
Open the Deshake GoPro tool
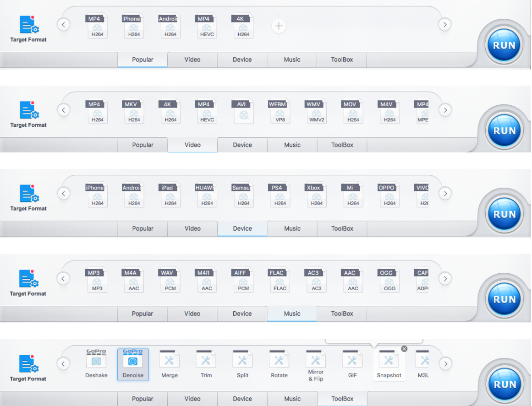coord(96,364)
